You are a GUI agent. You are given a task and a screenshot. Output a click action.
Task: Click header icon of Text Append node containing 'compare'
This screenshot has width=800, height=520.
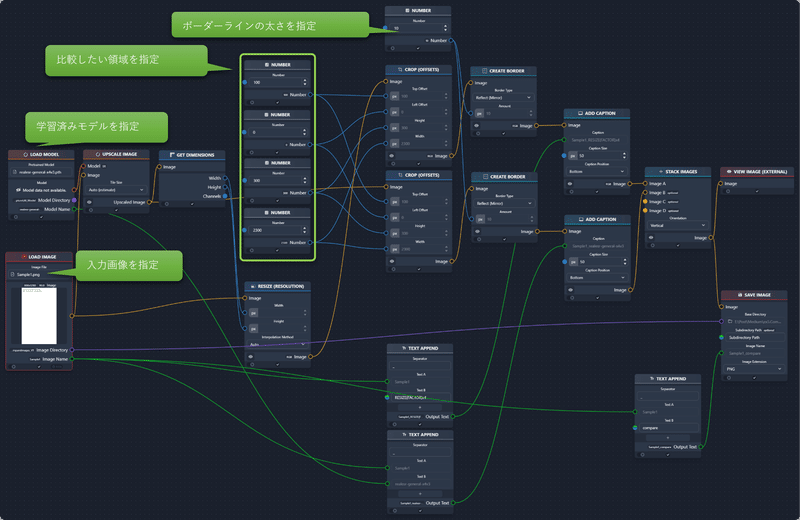[x=652, y=379]
